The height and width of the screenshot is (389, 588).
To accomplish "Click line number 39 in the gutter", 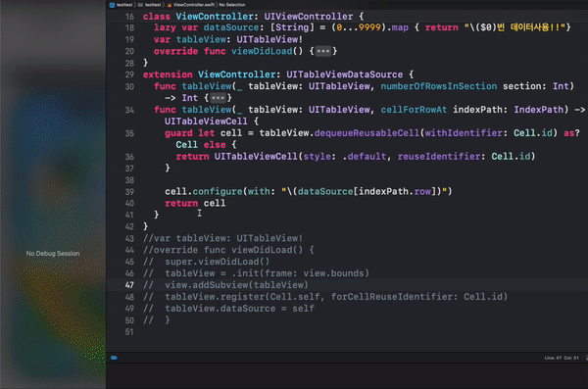I will click(129, 192).
